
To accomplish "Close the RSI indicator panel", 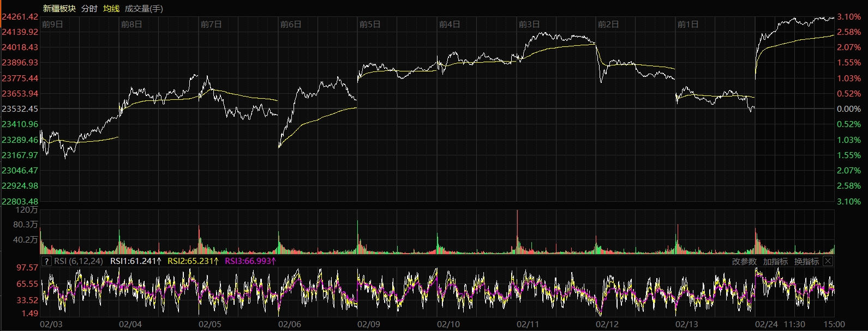I will [828, 261].
